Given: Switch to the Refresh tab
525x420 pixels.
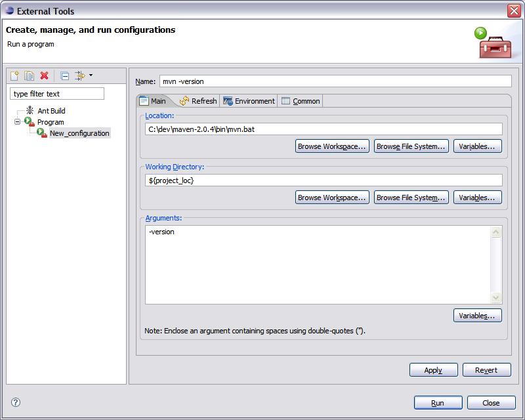Looking at the screenshot, I should [x=198, y=101].
